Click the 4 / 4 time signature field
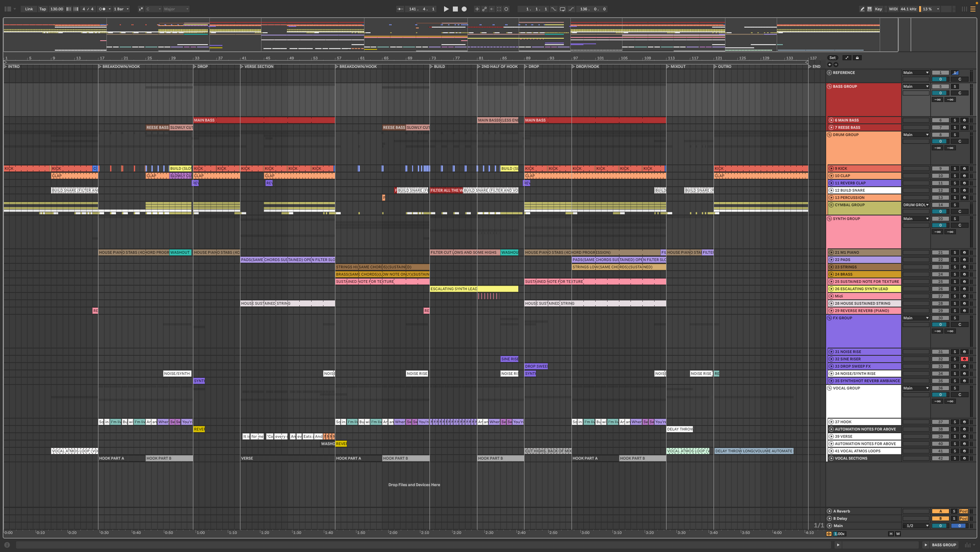This screenshot has width=980, height=552. 88,9
